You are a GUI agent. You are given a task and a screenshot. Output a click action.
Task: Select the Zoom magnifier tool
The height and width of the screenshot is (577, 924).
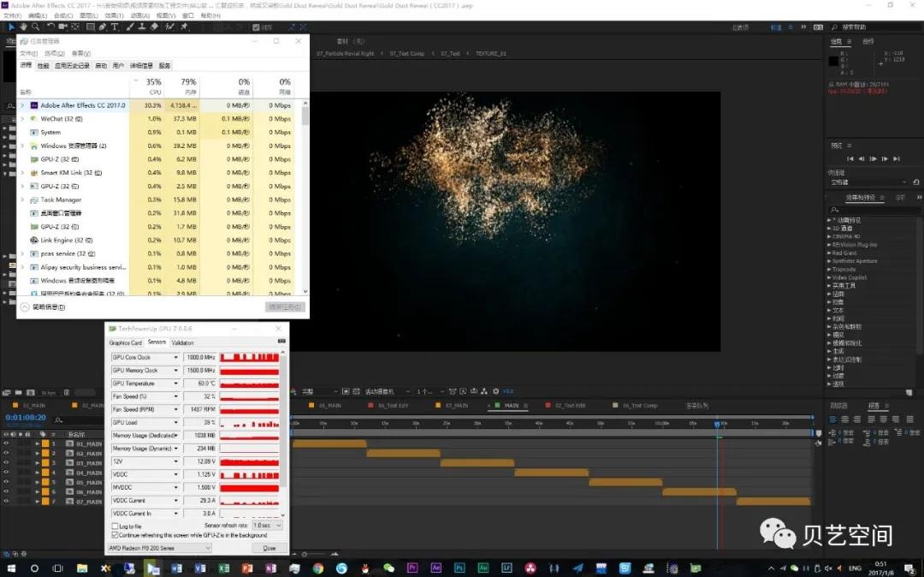(37, 27)
